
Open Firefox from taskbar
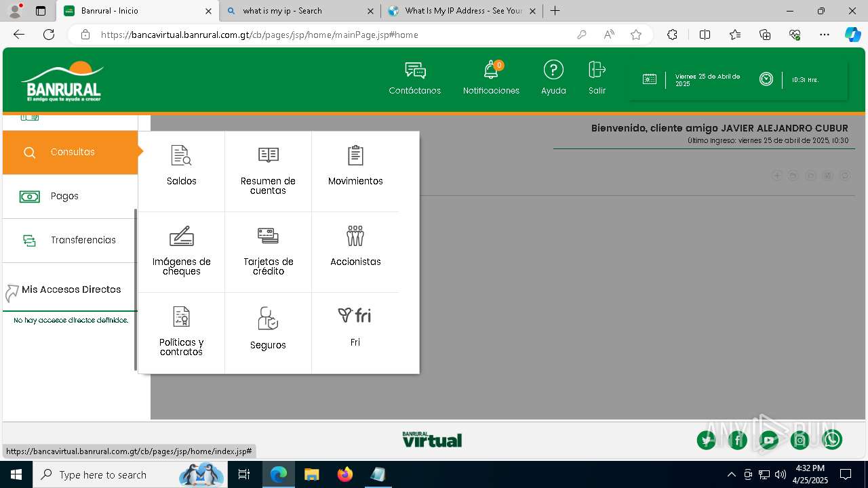(x=345, y=474)
